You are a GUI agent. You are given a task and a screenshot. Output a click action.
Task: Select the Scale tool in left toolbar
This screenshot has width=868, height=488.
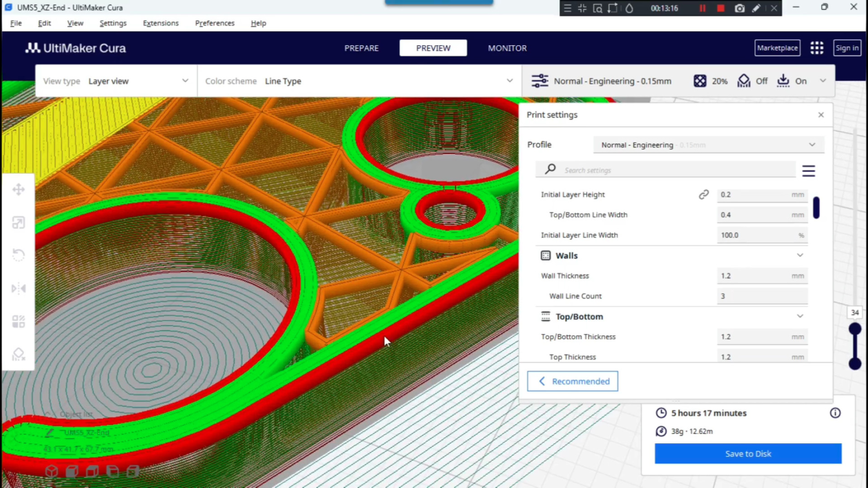tap(19, 222)
